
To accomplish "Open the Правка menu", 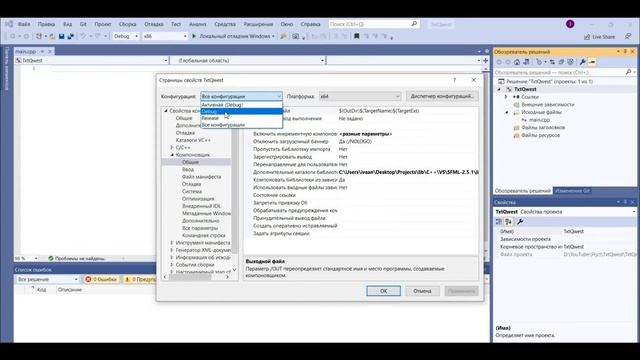I will 46,24.
